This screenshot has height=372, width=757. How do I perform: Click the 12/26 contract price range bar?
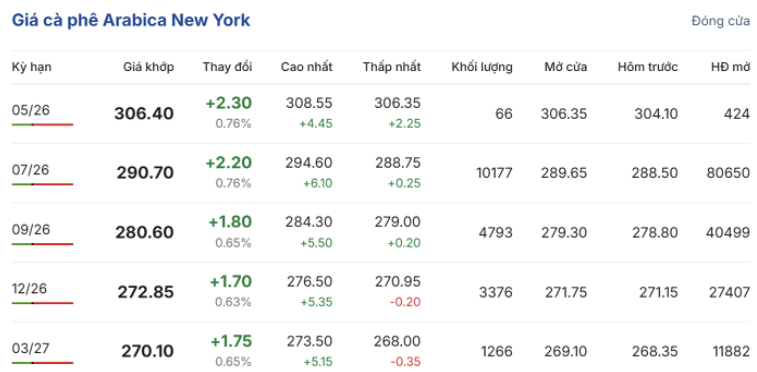click(x=42, y=303)
